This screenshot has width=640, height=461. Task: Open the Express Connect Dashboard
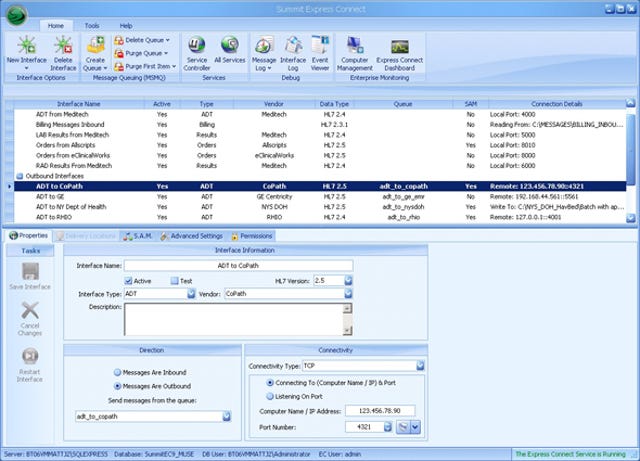point(400,53)
